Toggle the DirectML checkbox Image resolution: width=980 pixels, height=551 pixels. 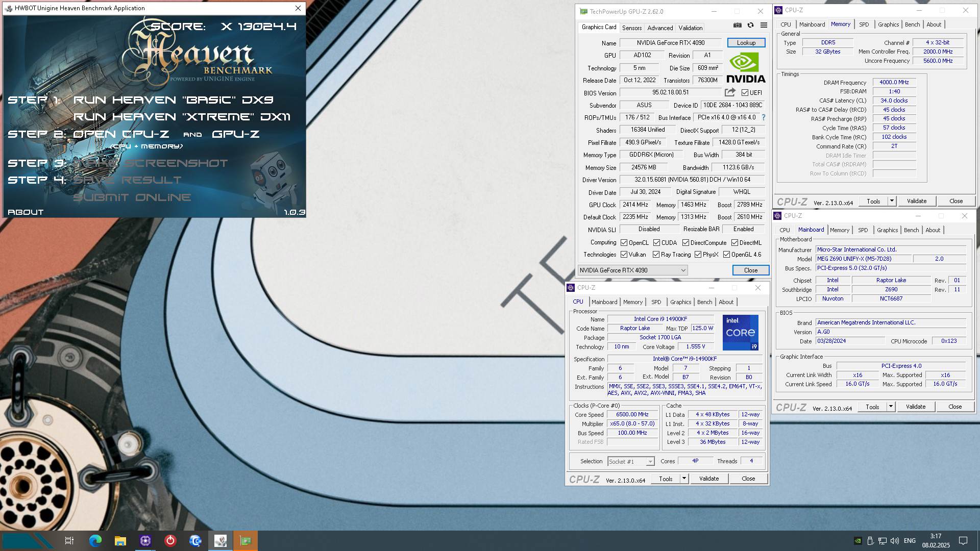pos(734,243)
